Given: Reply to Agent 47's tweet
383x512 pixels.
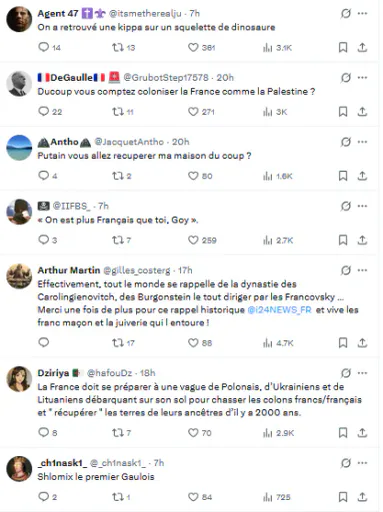Looking at the screenshot, I should click(44, 47).
